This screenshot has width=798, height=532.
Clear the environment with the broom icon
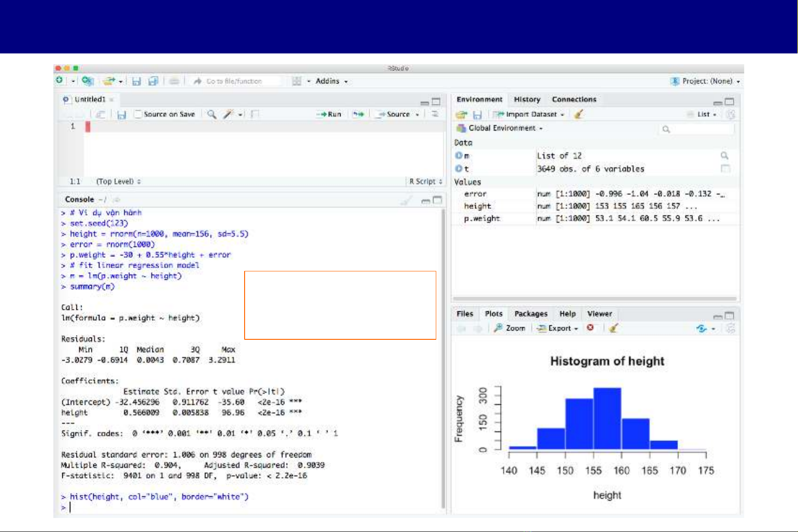pyautogui.click(x=579, y=114)
